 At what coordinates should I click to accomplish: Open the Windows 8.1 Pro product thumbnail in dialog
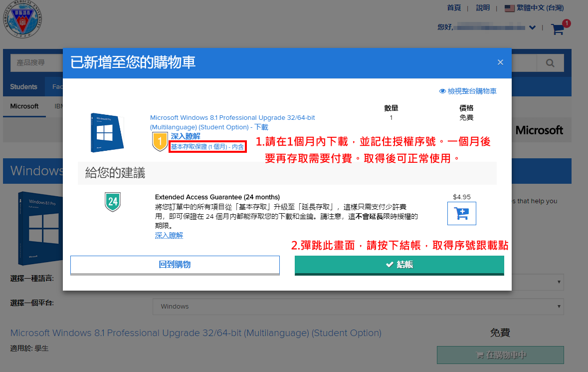107,132
